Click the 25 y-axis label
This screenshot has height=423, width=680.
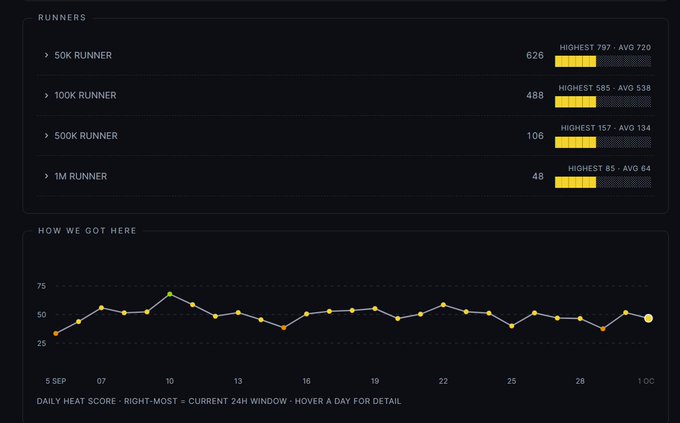[42, 343]
